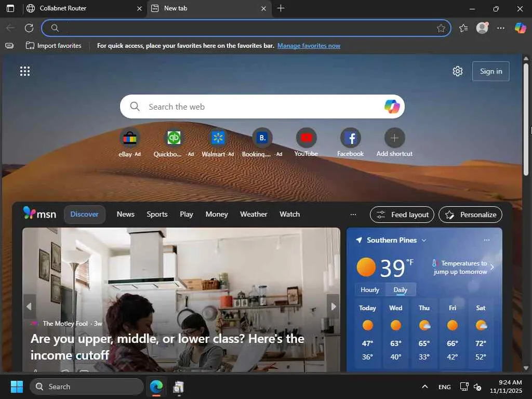Click the back navigation arrow
The image size is (532, 399).
(x=10, y=28)
